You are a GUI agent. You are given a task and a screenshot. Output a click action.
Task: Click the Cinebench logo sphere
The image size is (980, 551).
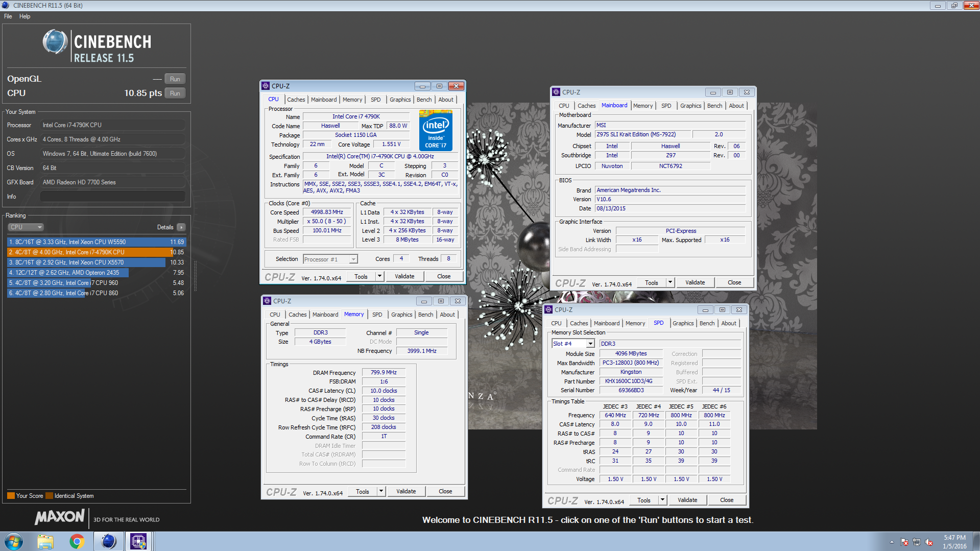[x=55, y=41]
